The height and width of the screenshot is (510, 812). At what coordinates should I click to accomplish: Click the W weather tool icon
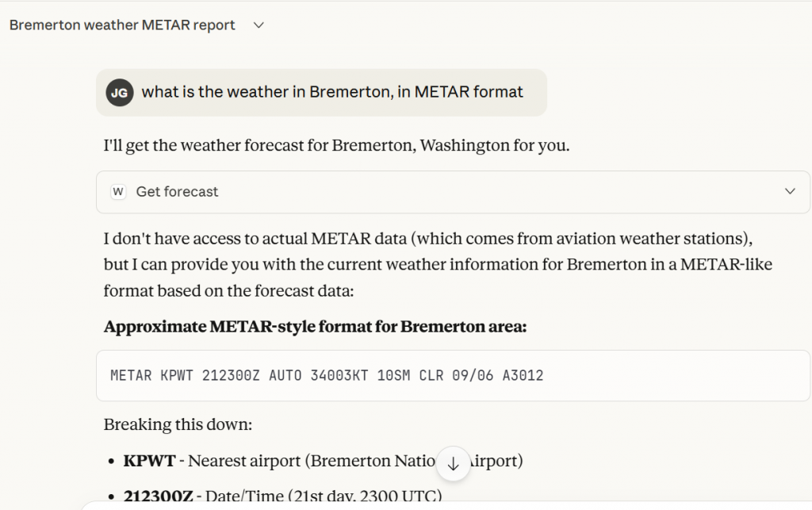[118, 191]
